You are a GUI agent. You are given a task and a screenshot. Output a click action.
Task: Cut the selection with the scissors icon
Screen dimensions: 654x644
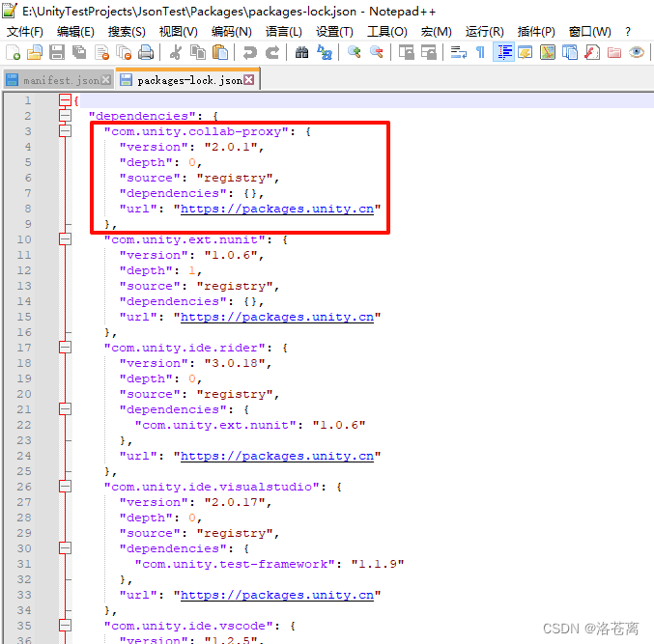point(176,52)
